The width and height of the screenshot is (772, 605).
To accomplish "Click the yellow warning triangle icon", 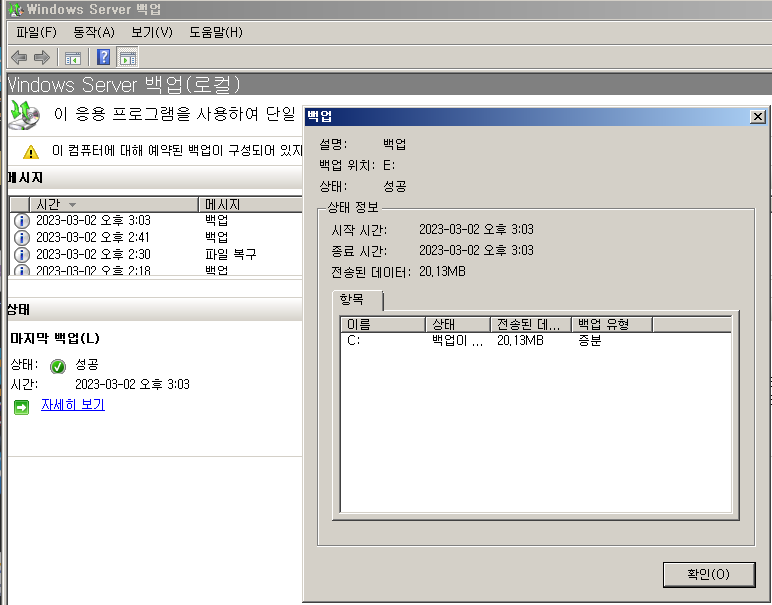I will tap(31, 152).
